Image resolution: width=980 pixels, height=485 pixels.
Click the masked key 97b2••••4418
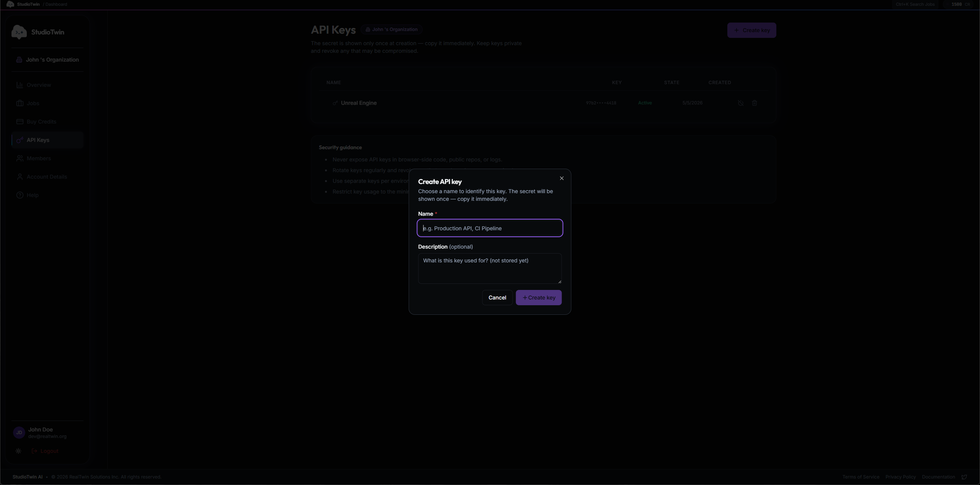pyautogui.click(x=601, y=103)
